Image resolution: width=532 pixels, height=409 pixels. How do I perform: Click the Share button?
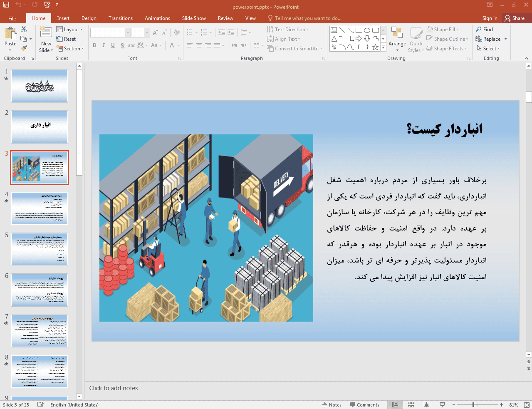[x=515, y=18]
